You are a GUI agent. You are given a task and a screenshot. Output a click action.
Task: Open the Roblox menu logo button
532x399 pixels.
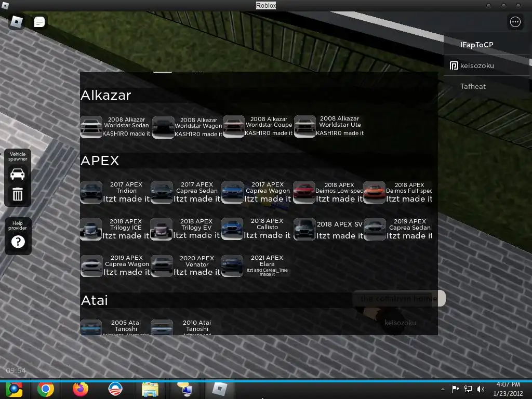coord(16,22)
